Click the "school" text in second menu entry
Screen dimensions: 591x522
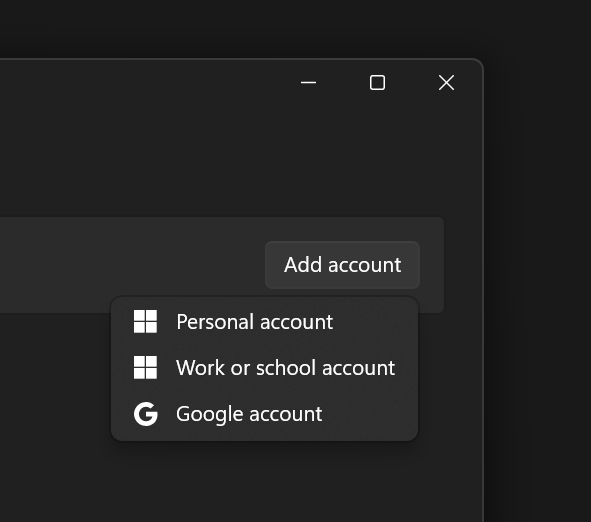(x=286, y=368)
